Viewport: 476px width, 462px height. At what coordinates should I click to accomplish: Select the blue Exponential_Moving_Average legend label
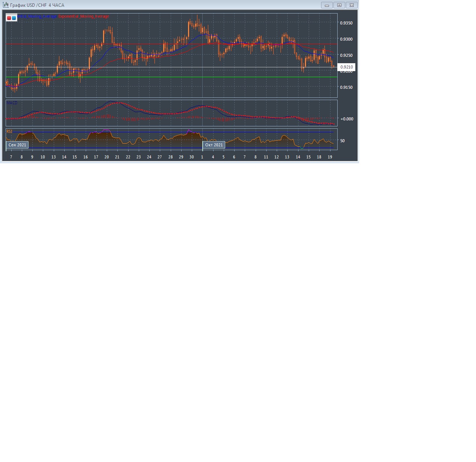[x=37, y=17]
